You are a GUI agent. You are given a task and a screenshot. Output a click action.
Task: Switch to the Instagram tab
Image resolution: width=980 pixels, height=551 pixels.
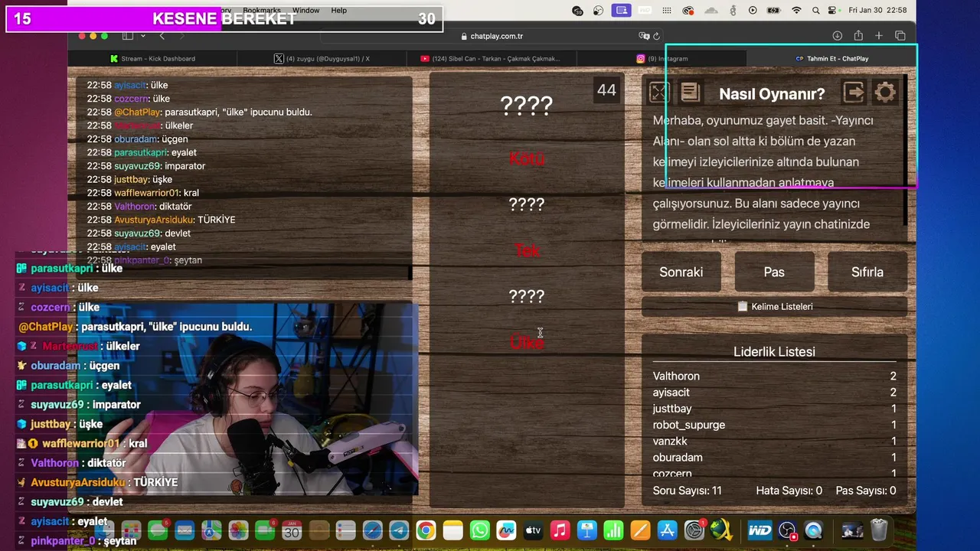coord(661,58)
